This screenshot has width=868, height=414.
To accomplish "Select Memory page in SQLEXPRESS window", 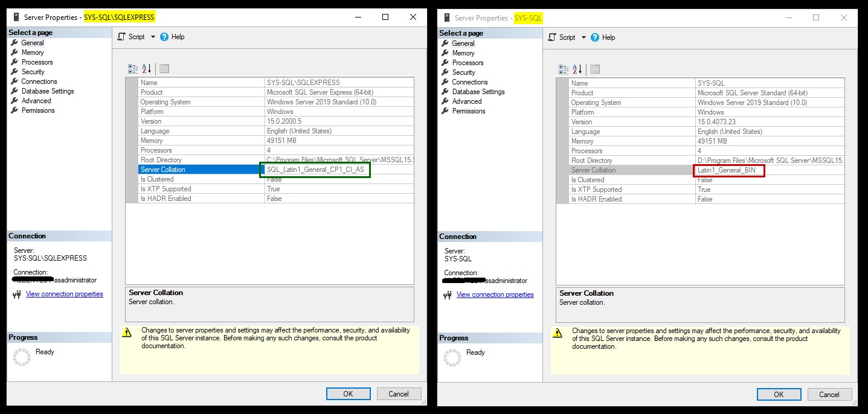I will 33,53.
